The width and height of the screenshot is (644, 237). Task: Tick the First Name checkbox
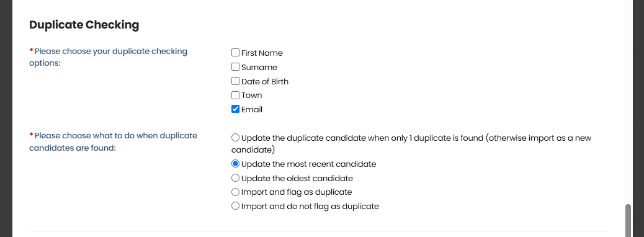pos(235,53)
